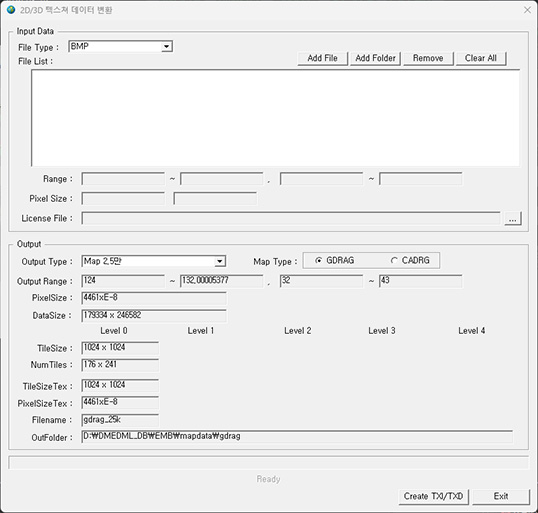This screenshot has width=538, height=513.
Task: Click Output Range field showing 132.00005377
Action: [x=222, y=281]
